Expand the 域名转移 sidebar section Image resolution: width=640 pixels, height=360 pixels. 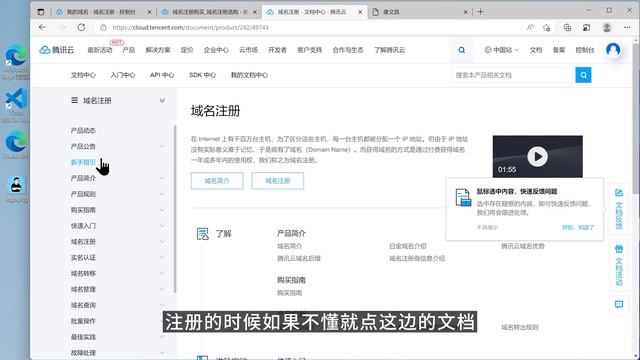(x=162, y=273)
